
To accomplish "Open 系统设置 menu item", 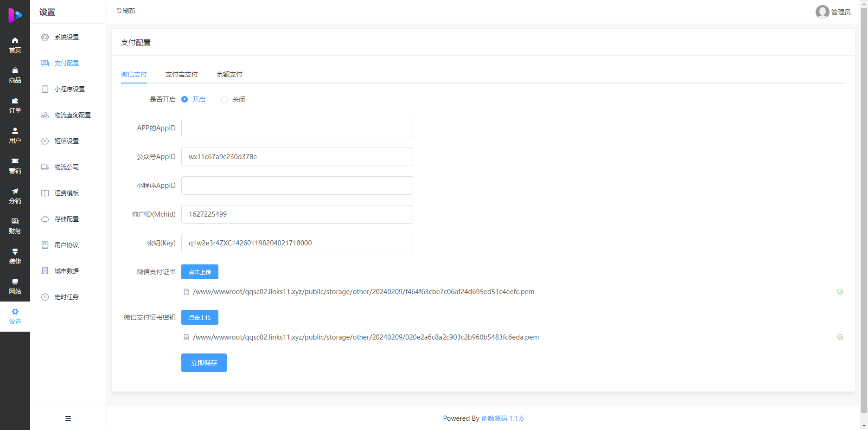I will 68,37.
